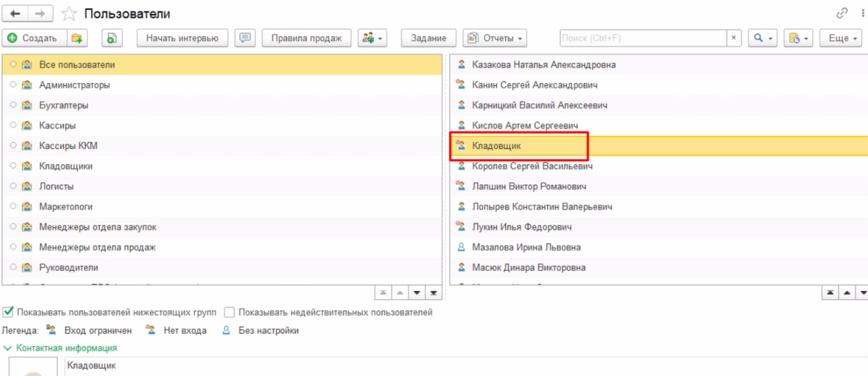The image size is (868, 376).
Task: Uncheck Показывать пользователей нижестоящих групп
Action: [8, 312]
